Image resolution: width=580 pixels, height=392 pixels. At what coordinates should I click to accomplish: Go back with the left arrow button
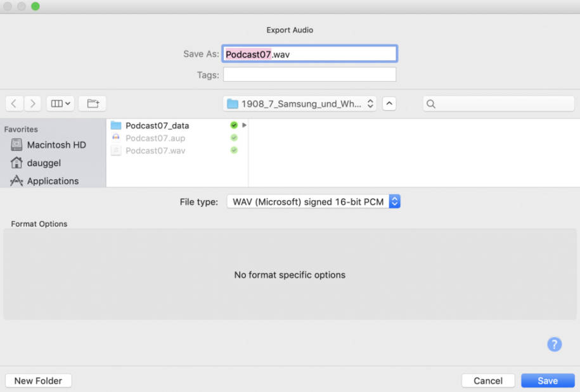[15, 104]
